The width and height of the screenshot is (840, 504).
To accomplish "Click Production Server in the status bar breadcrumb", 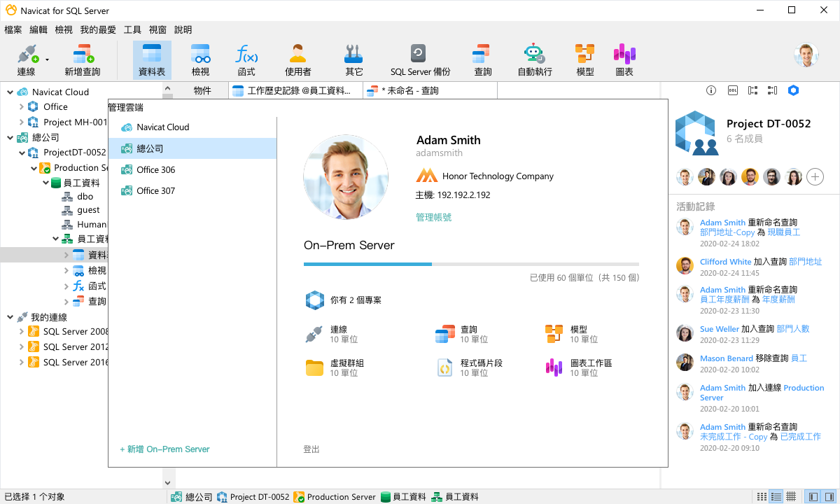I will click(x=335, y=497).
